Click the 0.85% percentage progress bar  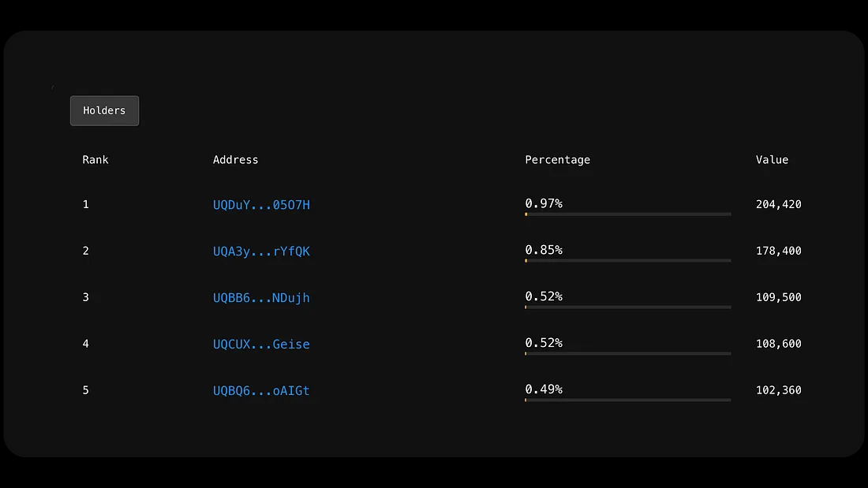(627, 261)
